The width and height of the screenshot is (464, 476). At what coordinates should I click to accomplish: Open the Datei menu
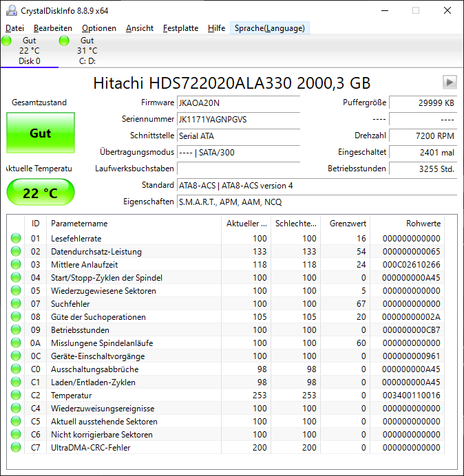14,28
